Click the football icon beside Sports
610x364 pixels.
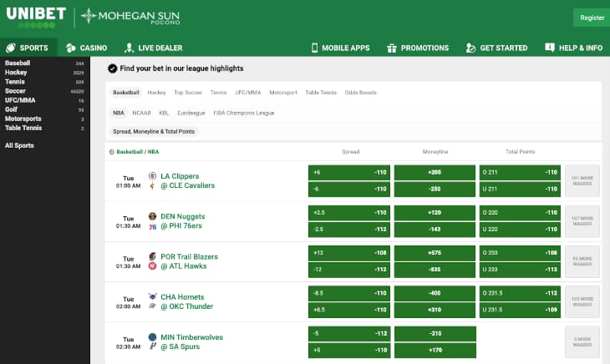coord(11,48)
